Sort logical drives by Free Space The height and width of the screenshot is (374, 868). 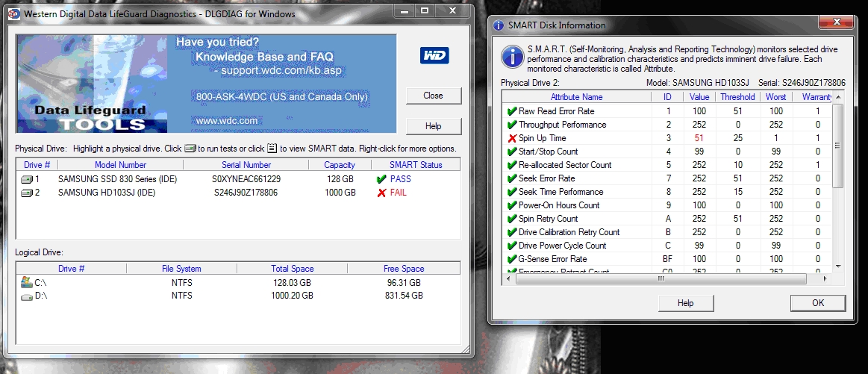pyautogui.click(x=404, y=269)
